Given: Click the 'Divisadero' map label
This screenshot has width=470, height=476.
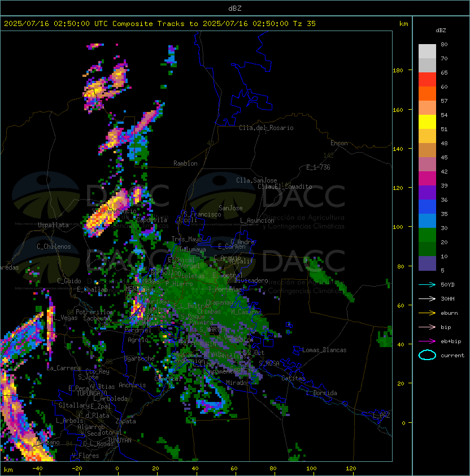Looking at the screenshot, I should [x=251, y=280].
